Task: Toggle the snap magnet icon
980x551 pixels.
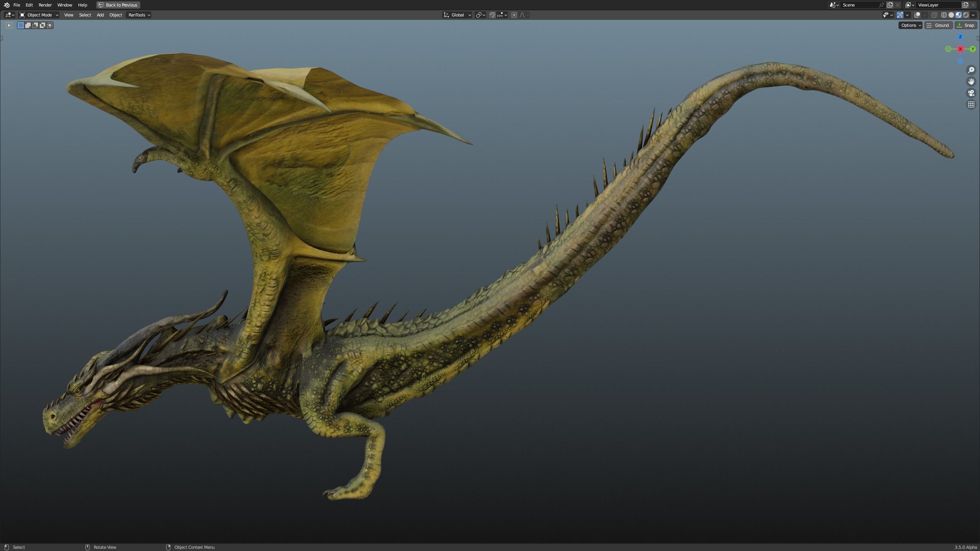Action: pos(492,15)
